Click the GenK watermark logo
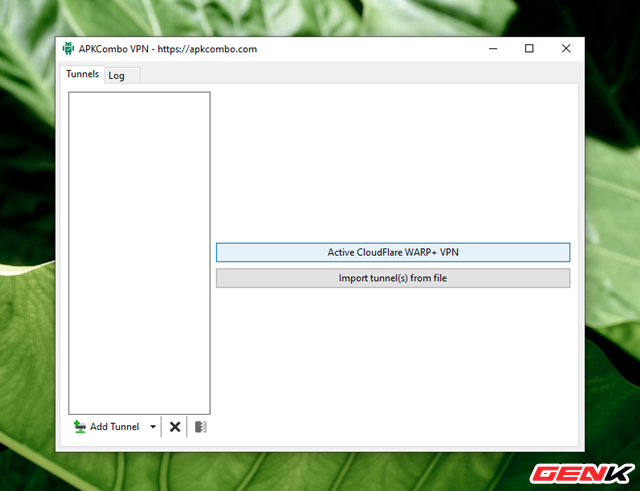640x491 pixels. pyautogui.click(x=584, y=471)
